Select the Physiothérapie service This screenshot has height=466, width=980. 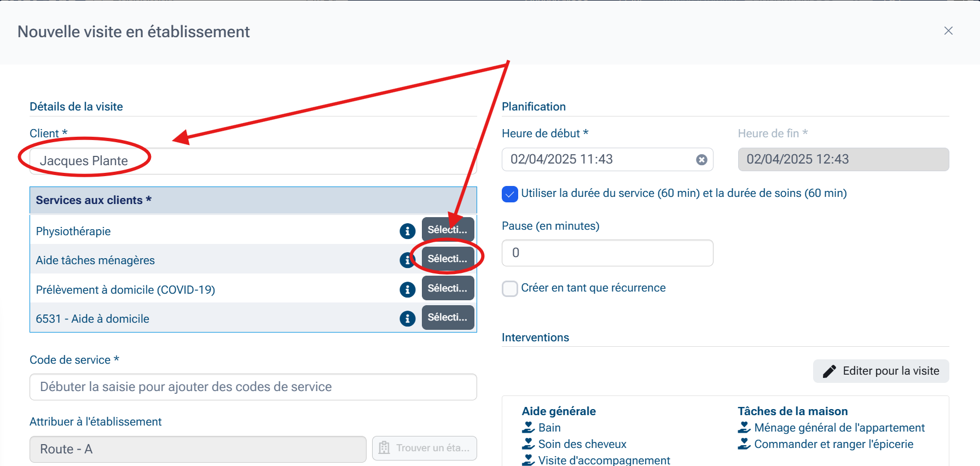pos(447,230)
